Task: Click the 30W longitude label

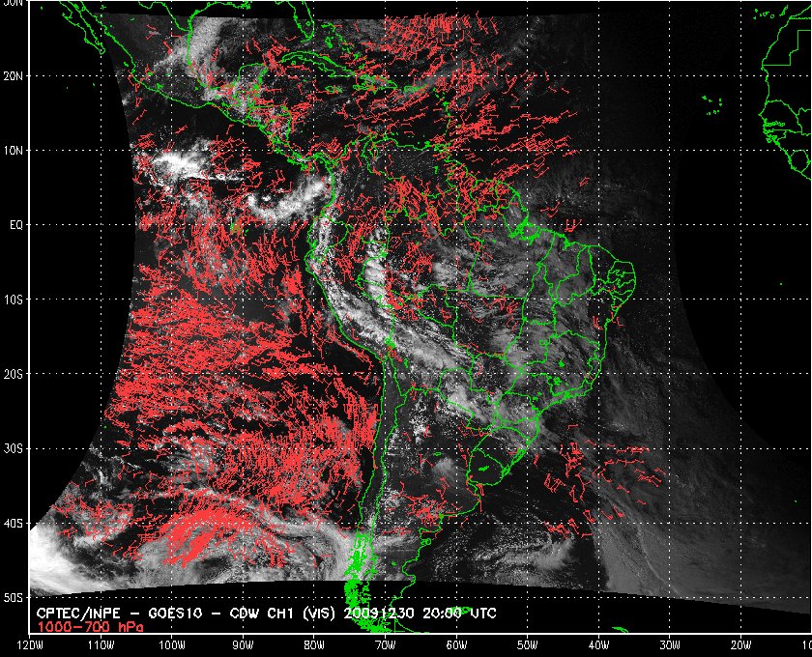Action: pos(670,645)
